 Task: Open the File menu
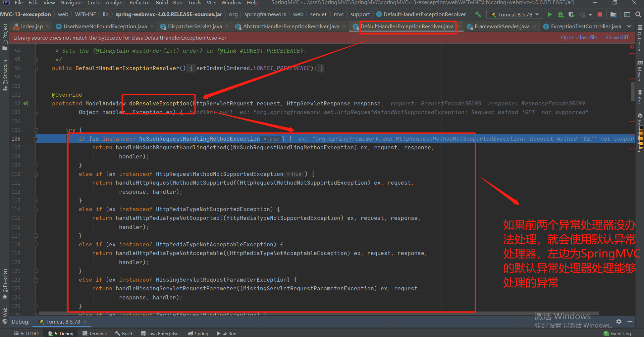19,3
